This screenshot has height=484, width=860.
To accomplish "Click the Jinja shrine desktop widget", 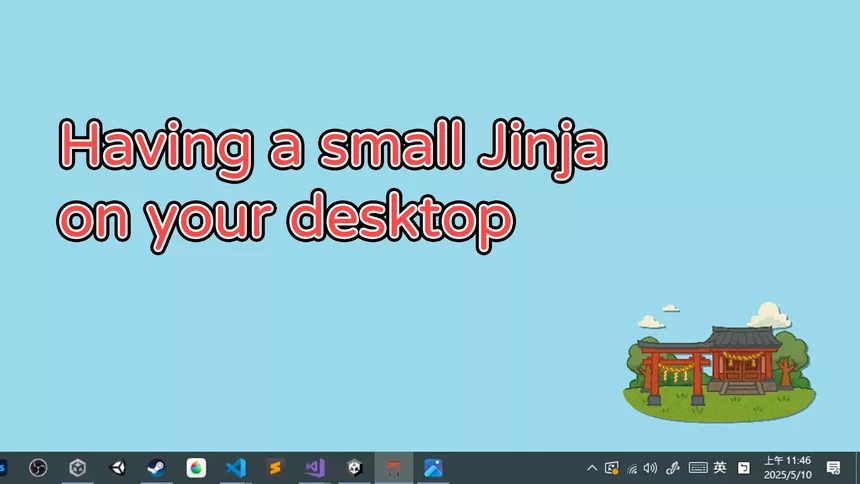I will 718,362.
